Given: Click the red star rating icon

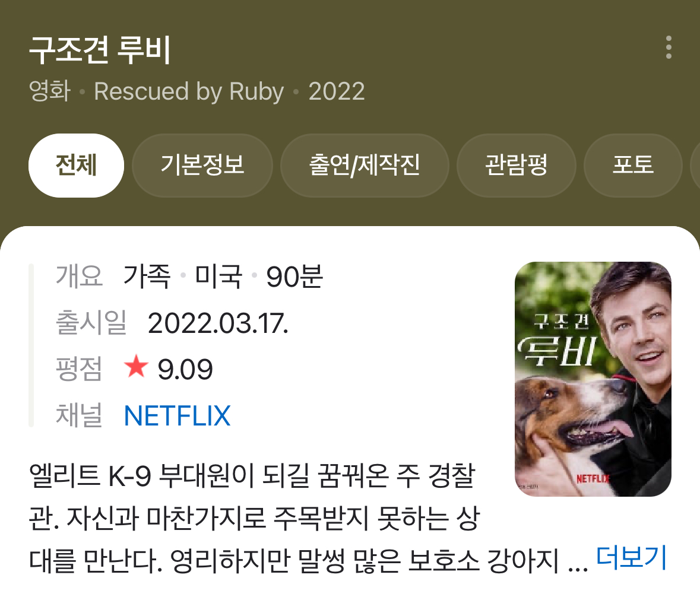Looking at the screenshot, I should pos(136,366).
